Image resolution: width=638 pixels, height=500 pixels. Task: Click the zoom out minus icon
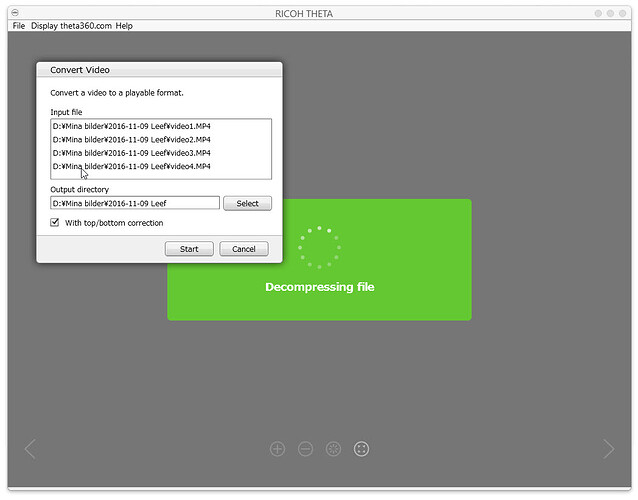(305, 449)
